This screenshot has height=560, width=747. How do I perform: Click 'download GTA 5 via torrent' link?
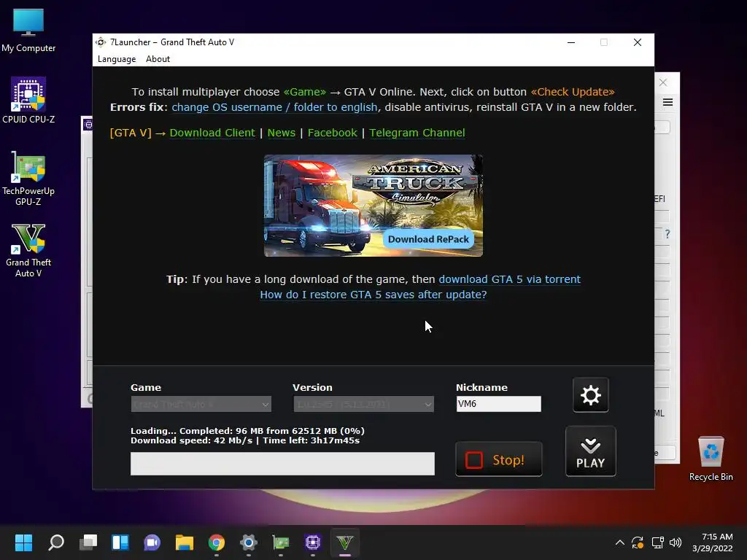[509, 279]
